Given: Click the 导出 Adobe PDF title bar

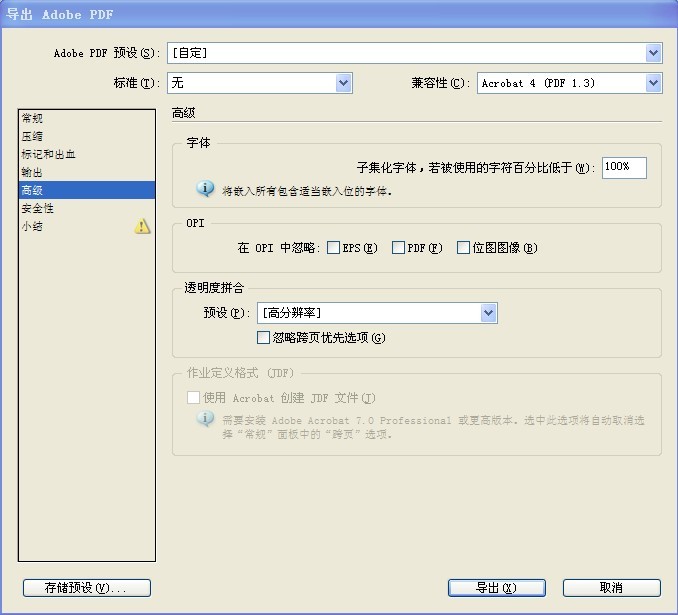Looking at the screenshot, I should pyautogui.click(x=339, y=14).
